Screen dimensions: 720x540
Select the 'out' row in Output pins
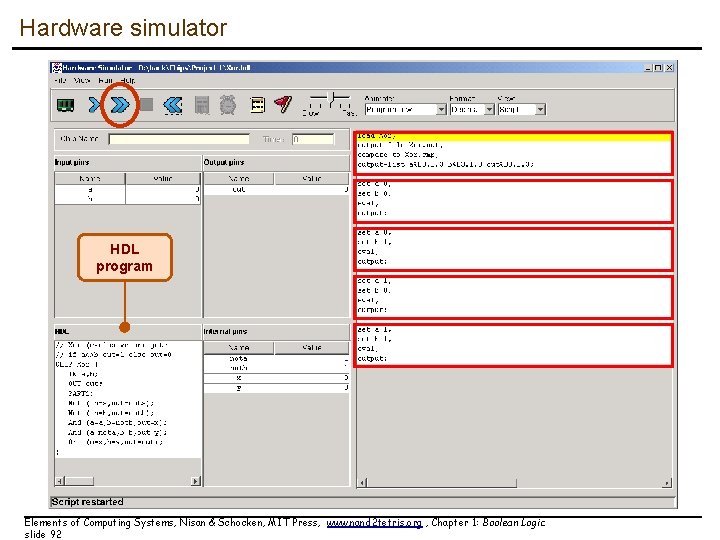[x=276, y=190]
